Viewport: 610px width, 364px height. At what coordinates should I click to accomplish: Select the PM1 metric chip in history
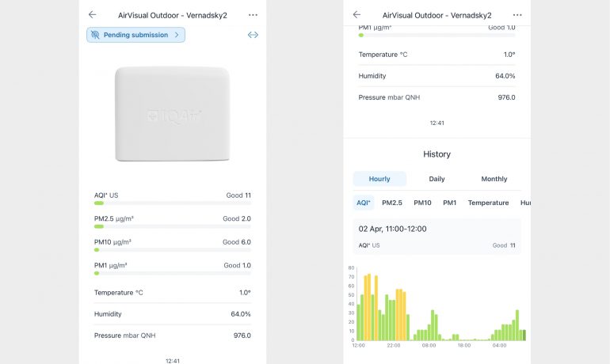449,203
